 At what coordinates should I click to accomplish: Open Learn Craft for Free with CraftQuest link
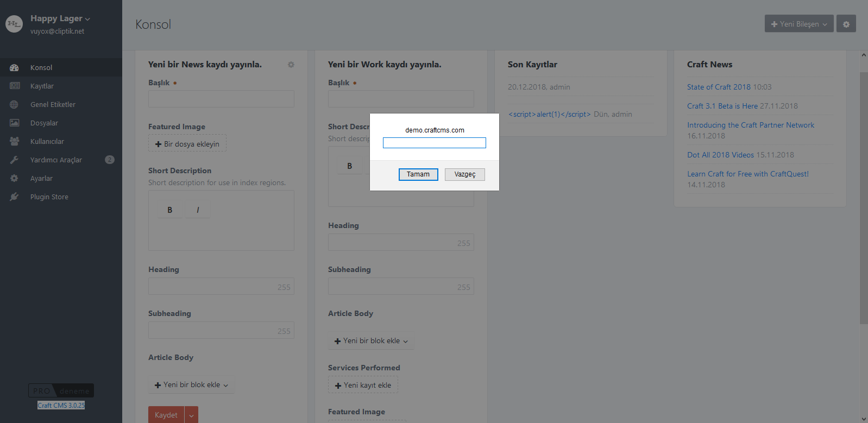(748, 174)
